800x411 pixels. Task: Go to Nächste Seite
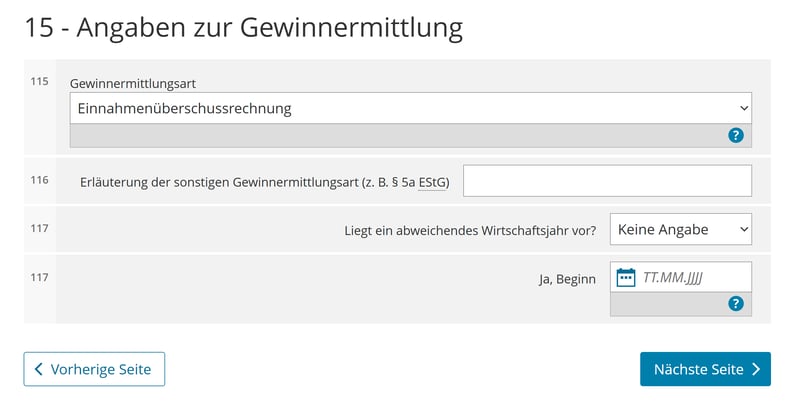(x=698, y=369)
